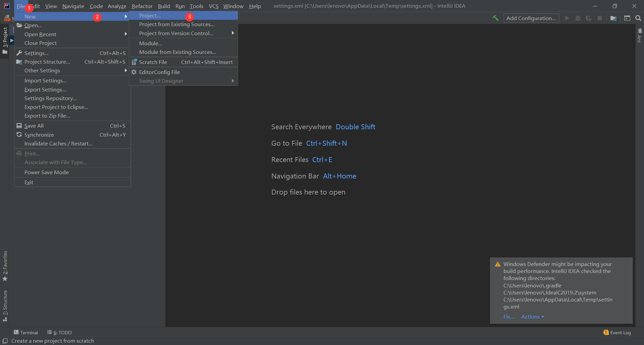
Task: Select Import Settings...
Action: point(72,81)
